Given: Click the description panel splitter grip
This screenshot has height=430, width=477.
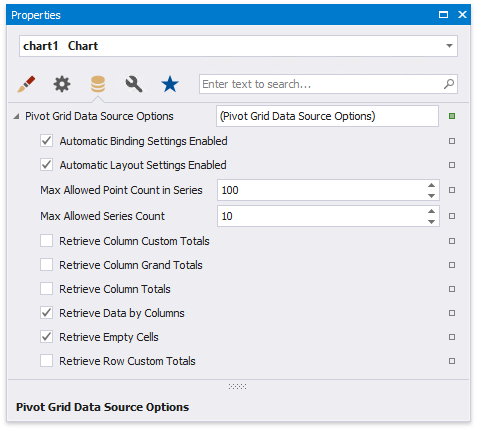Looking at the screenshot, I should click(237, 386).
